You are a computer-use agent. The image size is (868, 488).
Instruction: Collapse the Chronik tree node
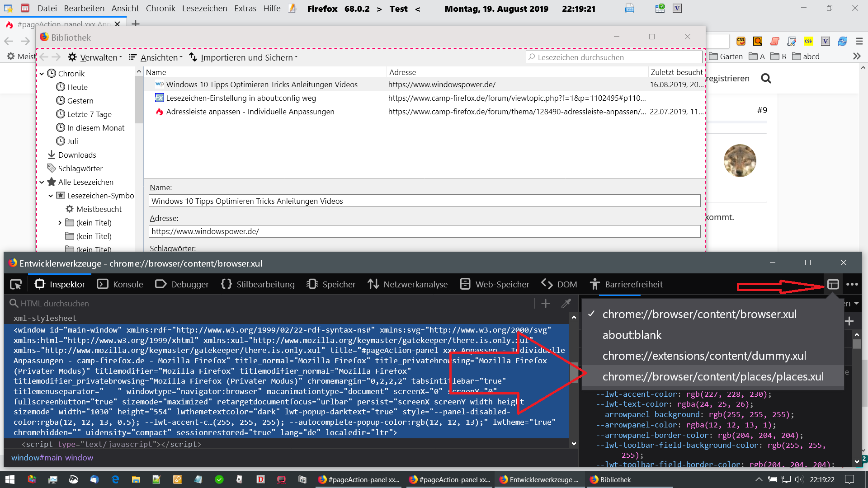[x=42, y=74]
